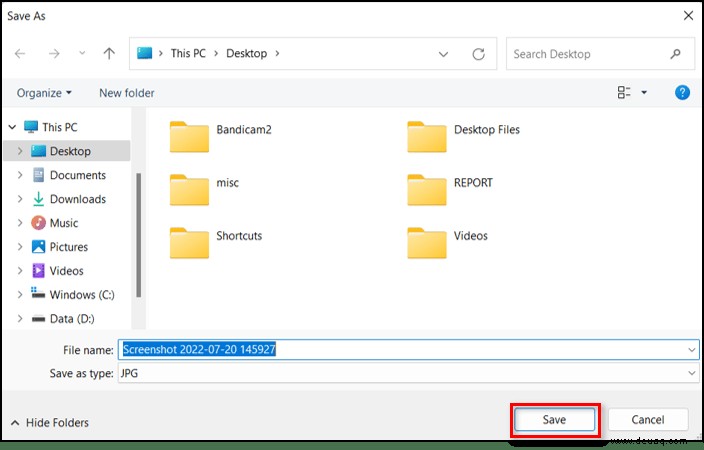Open the File name dropdown arrow
704x450 pixels.
click(x=691, y=349)
